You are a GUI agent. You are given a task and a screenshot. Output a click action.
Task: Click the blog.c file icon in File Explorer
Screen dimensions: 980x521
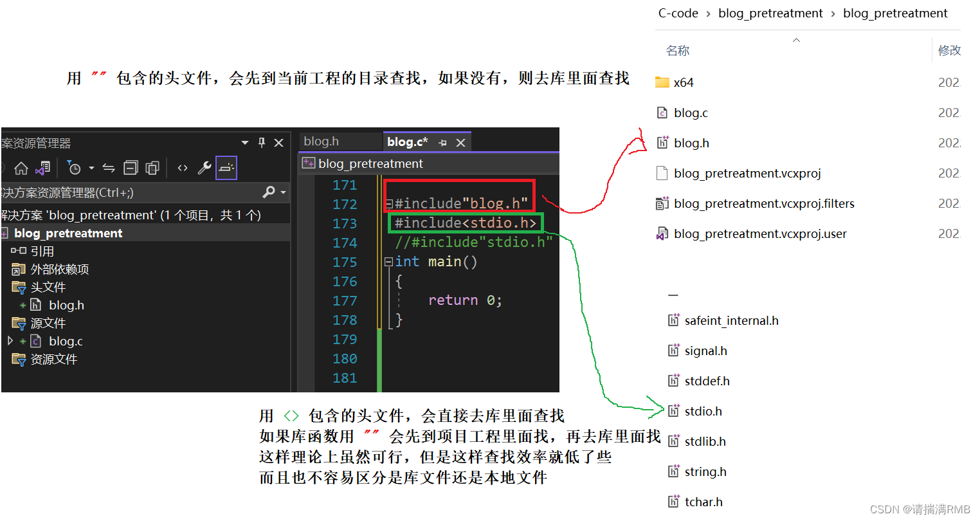pos(662,113)
